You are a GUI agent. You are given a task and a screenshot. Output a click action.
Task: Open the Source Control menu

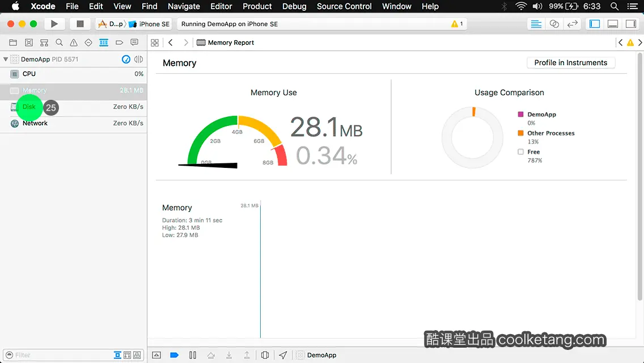tap(344, 6)
